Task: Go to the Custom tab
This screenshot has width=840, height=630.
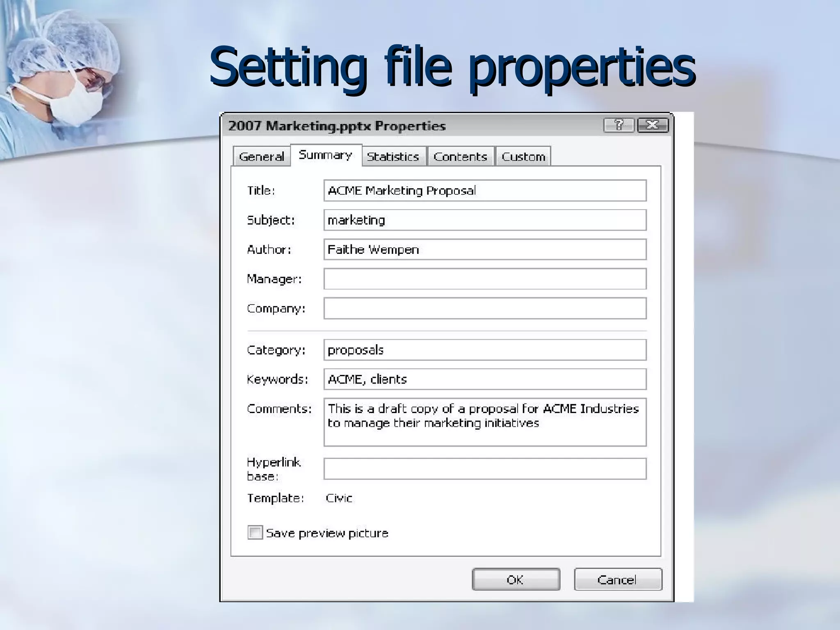Action: [523, 156]
